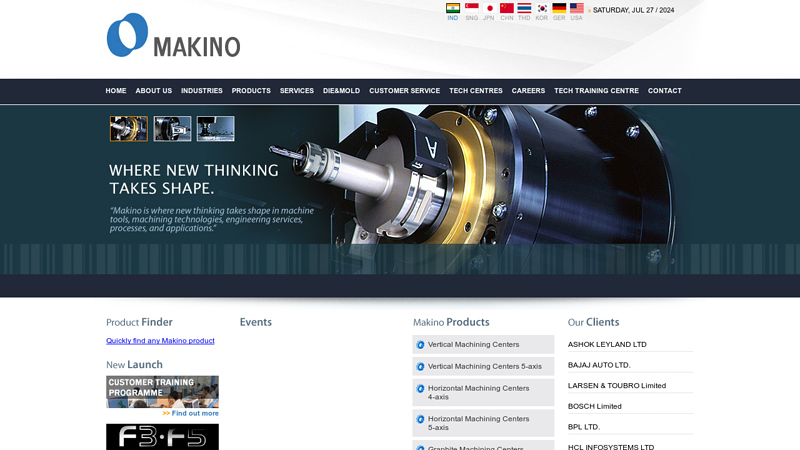Click the GER country label
Screen dimensions: 800x450
(x=559, y=18)
